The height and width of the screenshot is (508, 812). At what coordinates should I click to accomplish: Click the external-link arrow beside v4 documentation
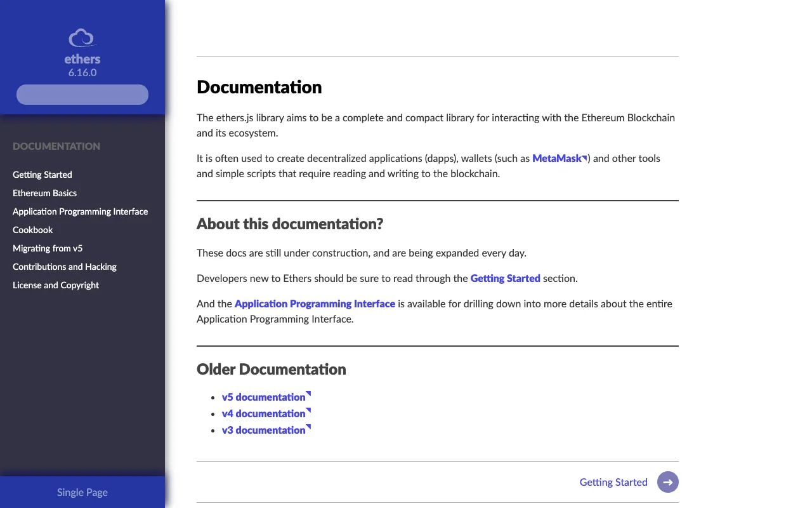[x=308, y=410]
